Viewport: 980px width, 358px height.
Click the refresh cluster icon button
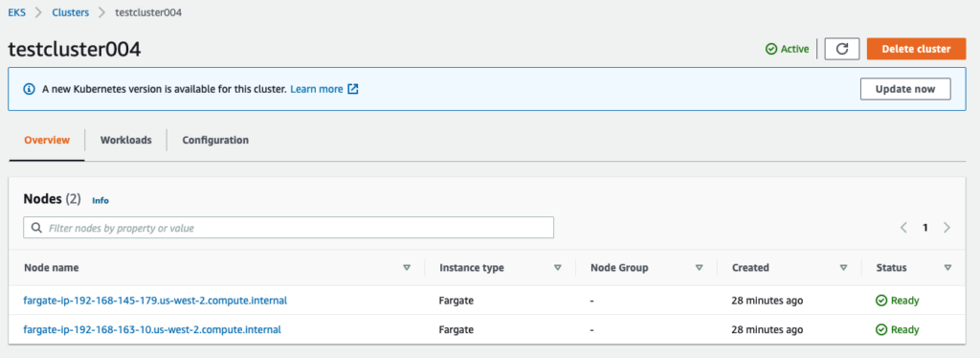[x=842, y=49]
